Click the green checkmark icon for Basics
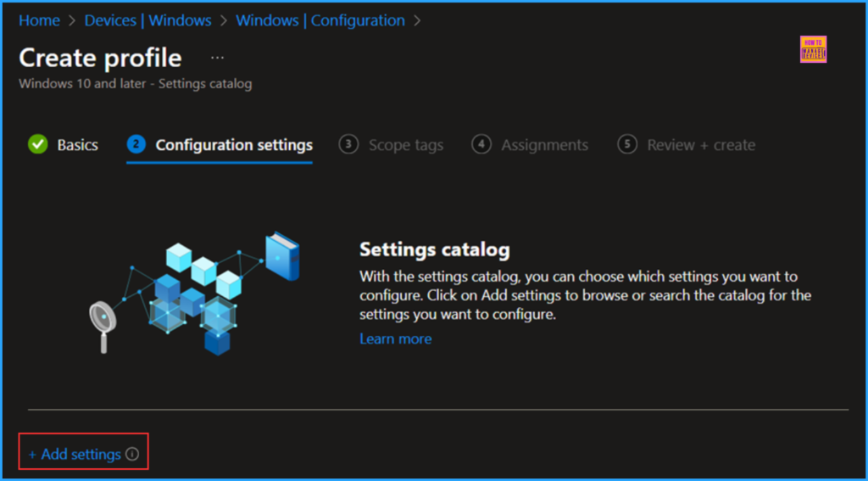Image resolution: width=868 pixels, height=481 pixels. (37, 144)
